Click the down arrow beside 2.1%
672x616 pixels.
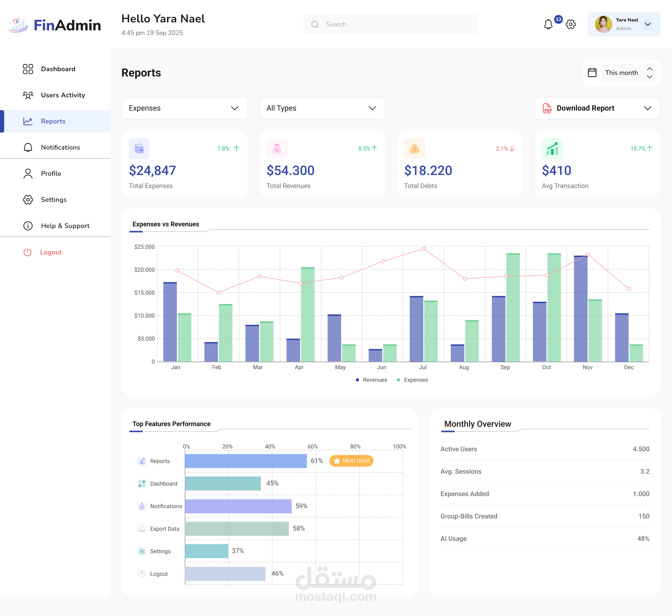point(512,149)
